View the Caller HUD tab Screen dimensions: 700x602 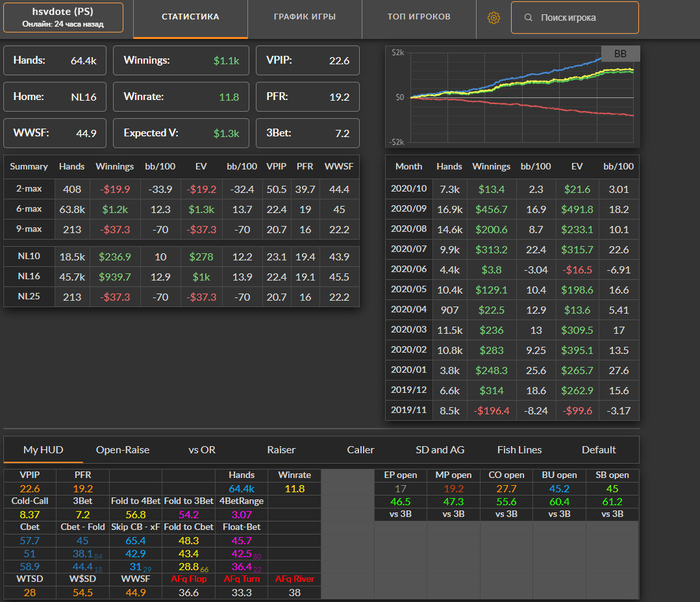pos(360,450)
